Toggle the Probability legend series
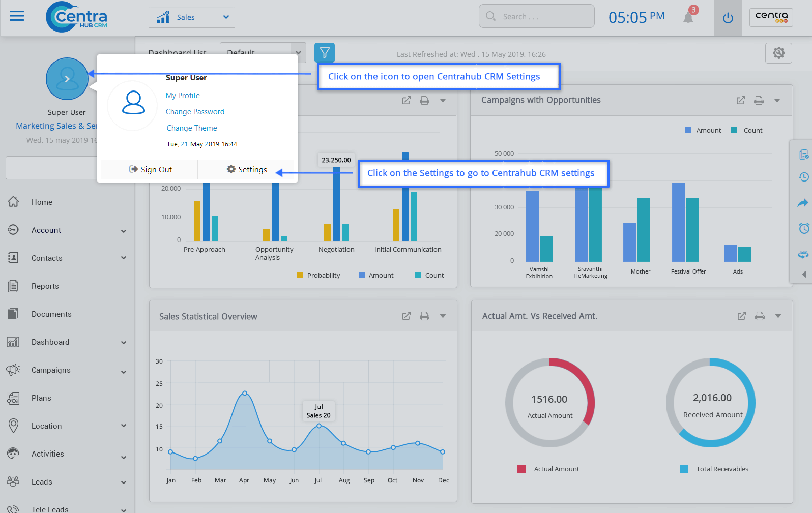Image resolution: width=812 pixels, height=513 pixels. pos(318,275)
